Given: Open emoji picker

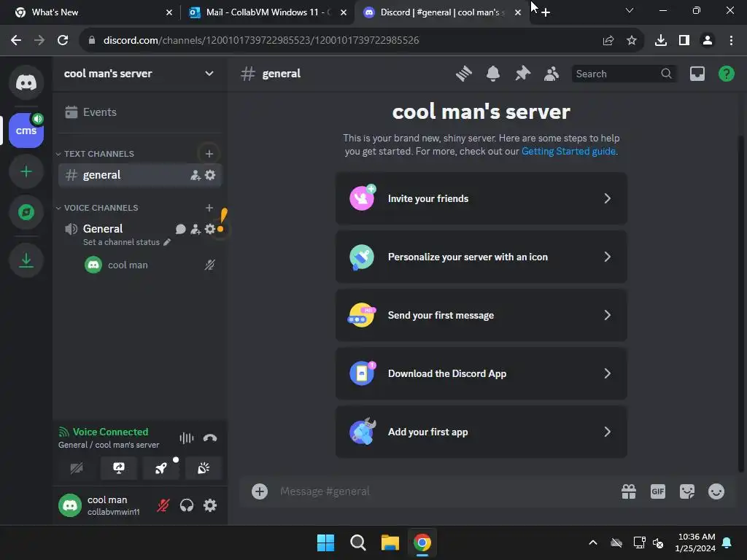Looking at the screenshot, I should (x=716, y=491).
